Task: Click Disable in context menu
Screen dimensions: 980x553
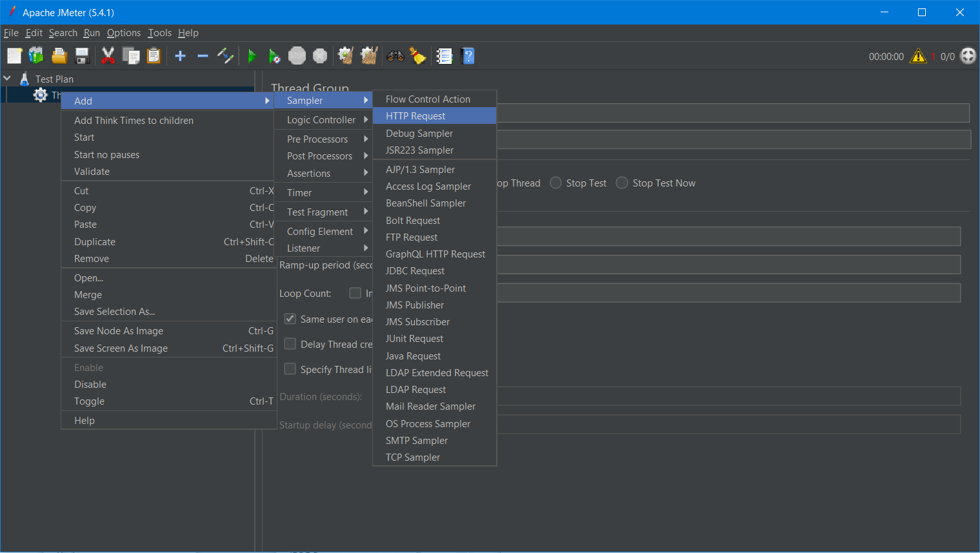Action: [168, 385]
